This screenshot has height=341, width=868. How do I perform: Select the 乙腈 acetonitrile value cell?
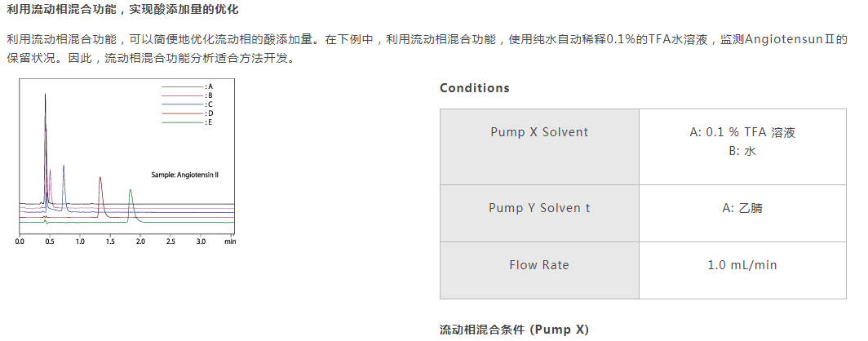point(742,213)
